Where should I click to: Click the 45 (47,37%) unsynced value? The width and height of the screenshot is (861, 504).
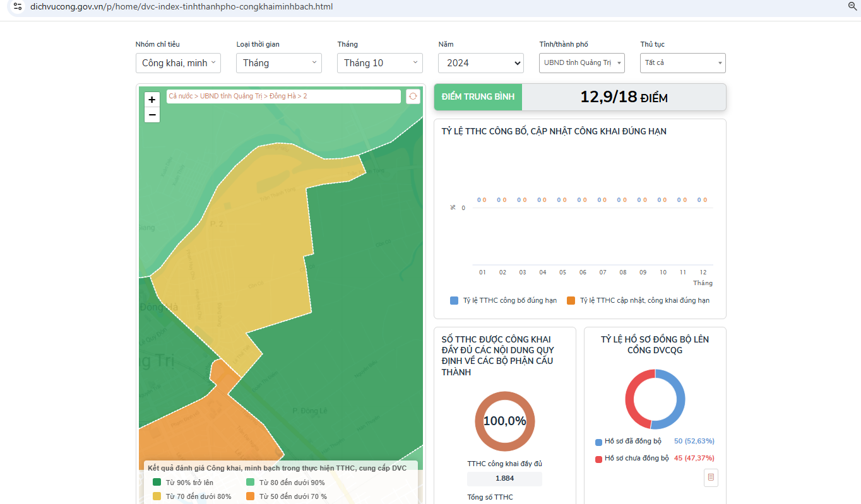[694, 459]
